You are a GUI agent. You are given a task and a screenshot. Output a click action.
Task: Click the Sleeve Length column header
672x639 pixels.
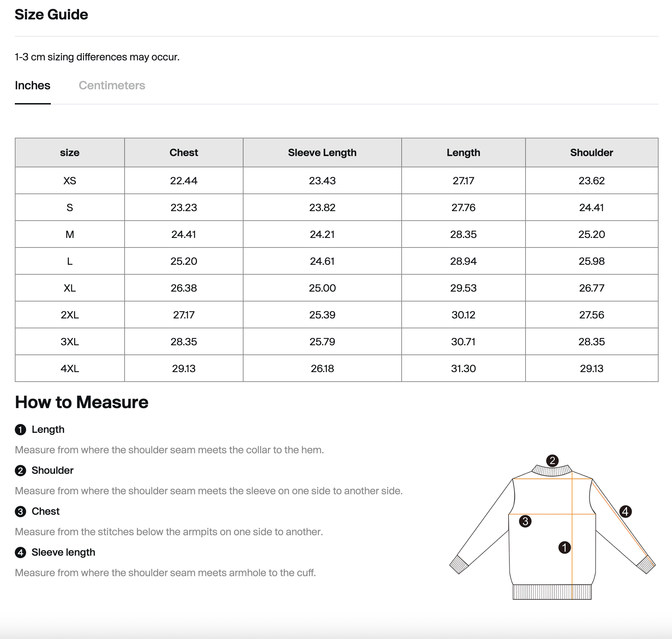(x=322, y=153)
